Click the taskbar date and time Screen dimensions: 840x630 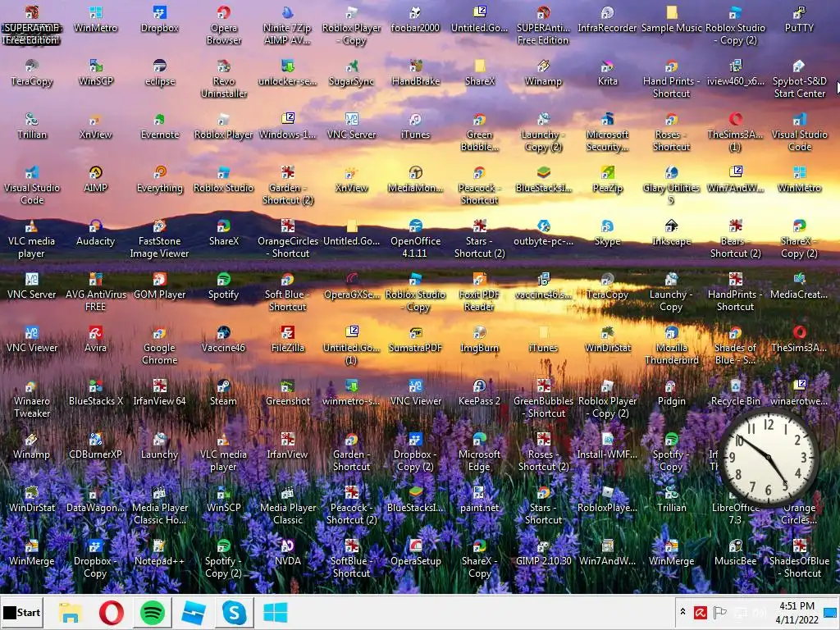[x=797, y=612]
